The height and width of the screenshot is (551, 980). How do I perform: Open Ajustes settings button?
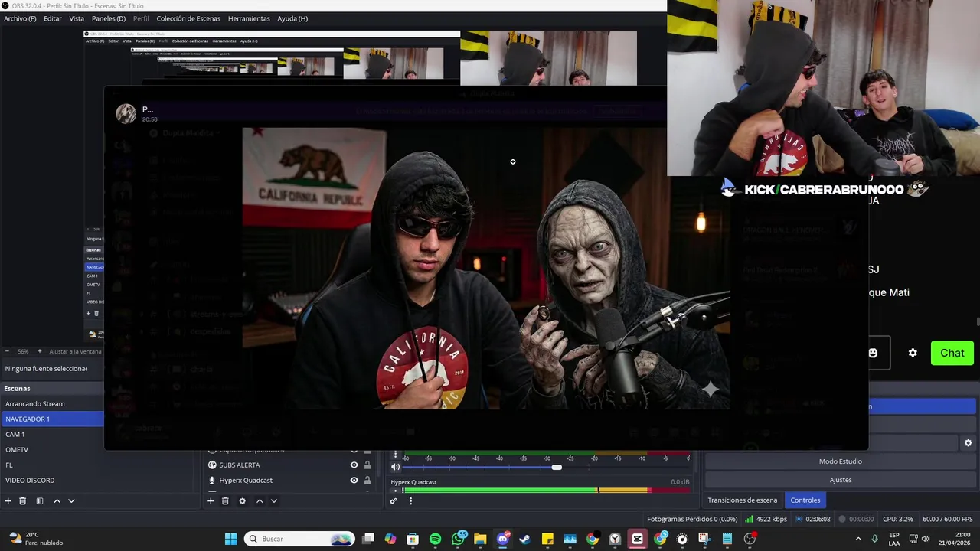[x=841, y=480]
